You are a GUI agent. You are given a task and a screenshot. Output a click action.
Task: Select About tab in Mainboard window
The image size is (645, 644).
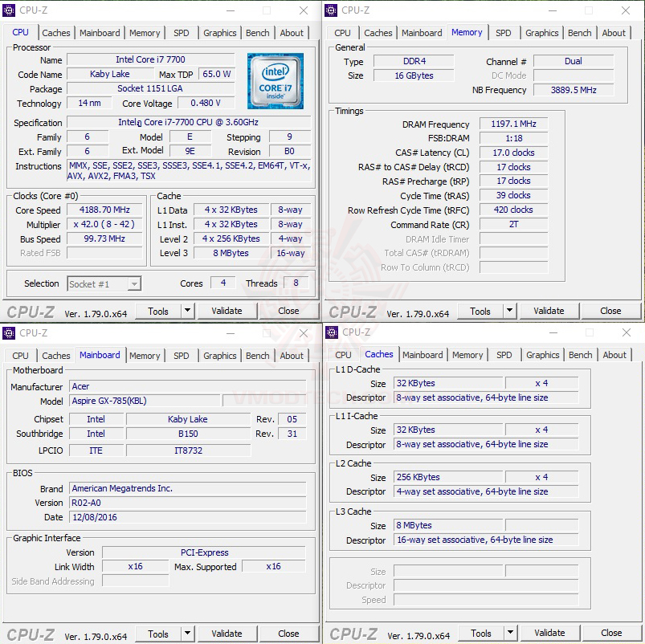click(292, 356)
